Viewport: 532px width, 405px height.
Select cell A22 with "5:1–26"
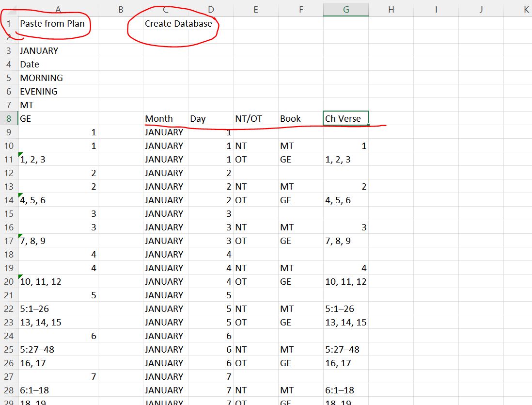(x=58, y=309)
